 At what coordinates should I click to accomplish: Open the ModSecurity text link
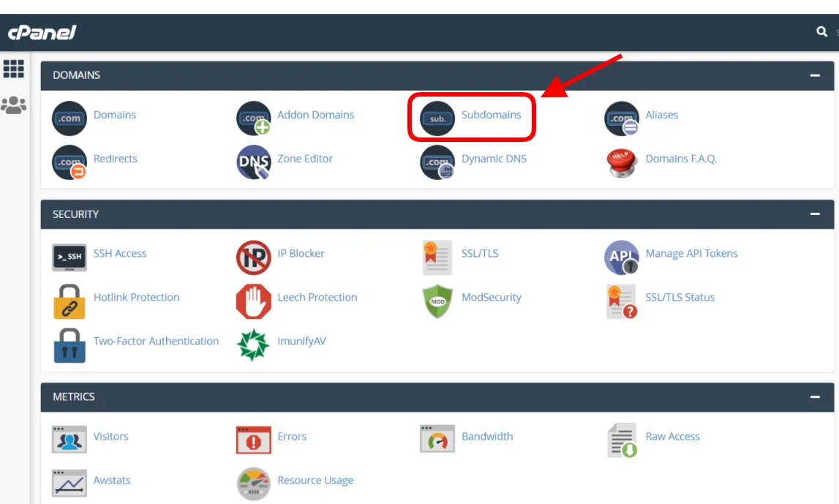tap(492, 297)
